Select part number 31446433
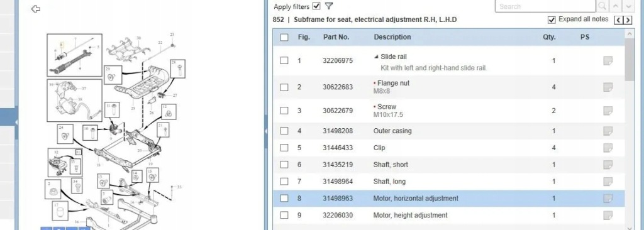This screenshot has height=230, width=644. coord(338,148)
